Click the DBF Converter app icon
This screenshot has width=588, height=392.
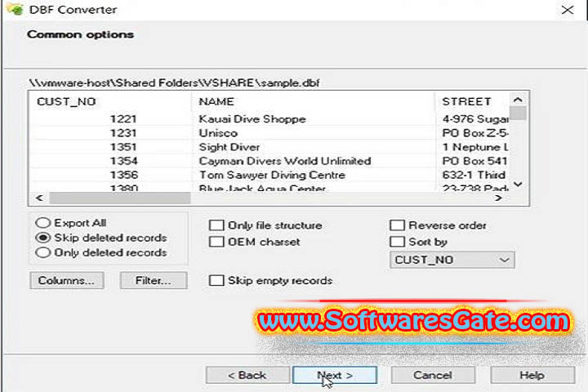pyautogui.click(x=15, y=9)
